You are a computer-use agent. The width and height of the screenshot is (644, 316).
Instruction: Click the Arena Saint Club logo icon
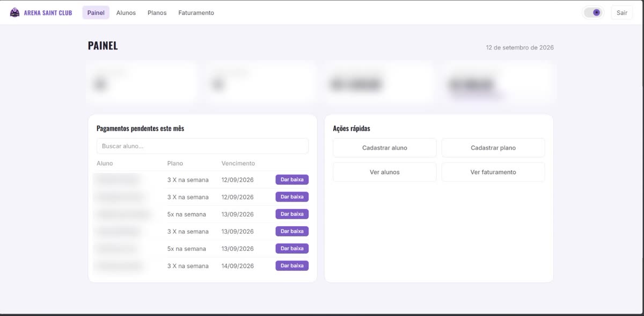coord(14,12)
